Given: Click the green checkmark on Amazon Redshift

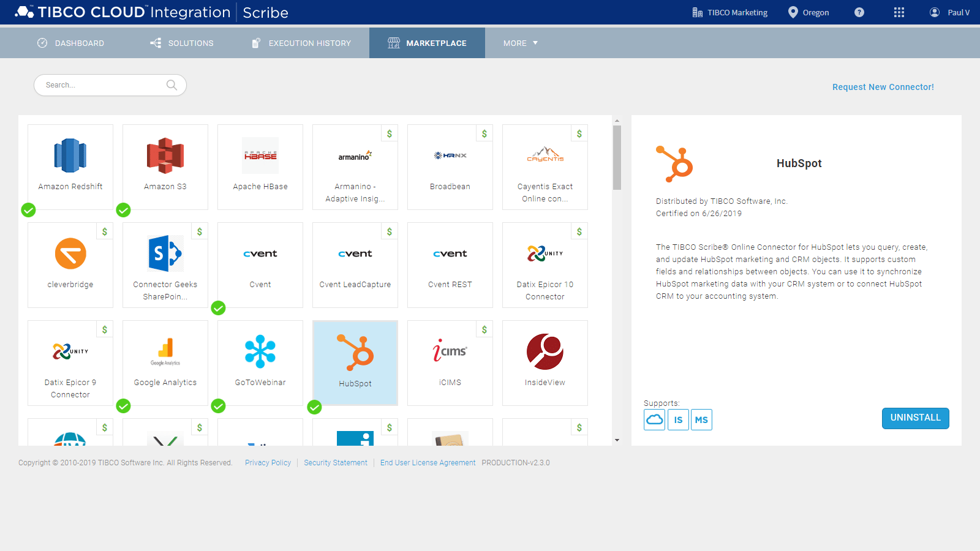Looking at the screenshot, I should click(28, 210).
